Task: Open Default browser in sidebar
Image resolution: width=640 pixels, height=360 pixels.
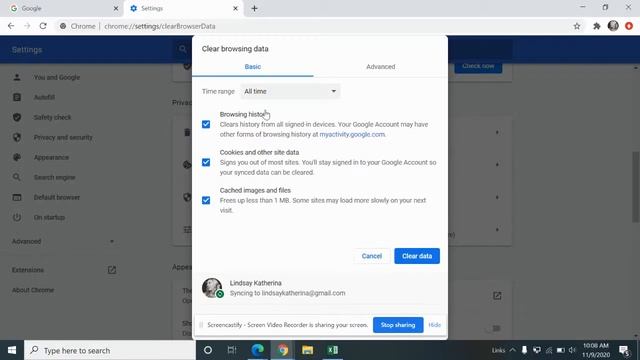Action: tap(57, 197)
